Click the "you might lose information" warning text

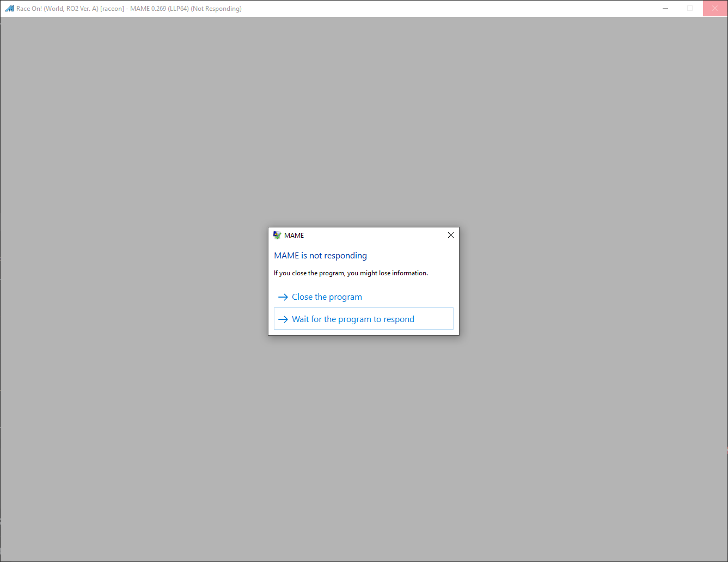click(x=388, y=273)
